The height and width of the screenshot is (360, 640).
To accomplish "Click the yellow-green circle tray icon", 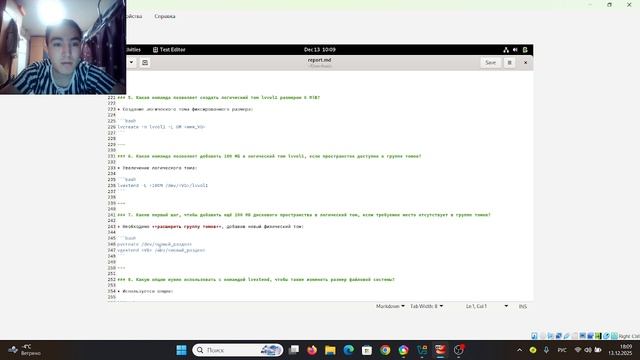I will (533, 350).
